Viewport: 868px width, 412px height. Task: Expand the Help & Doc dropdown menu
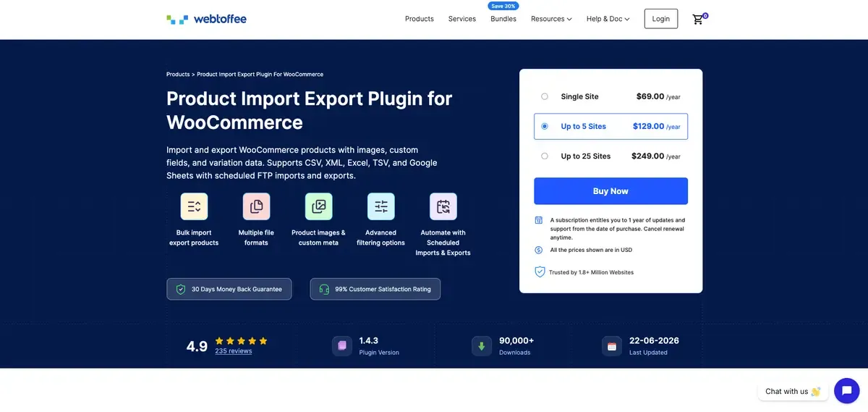[x=608, y=19]
